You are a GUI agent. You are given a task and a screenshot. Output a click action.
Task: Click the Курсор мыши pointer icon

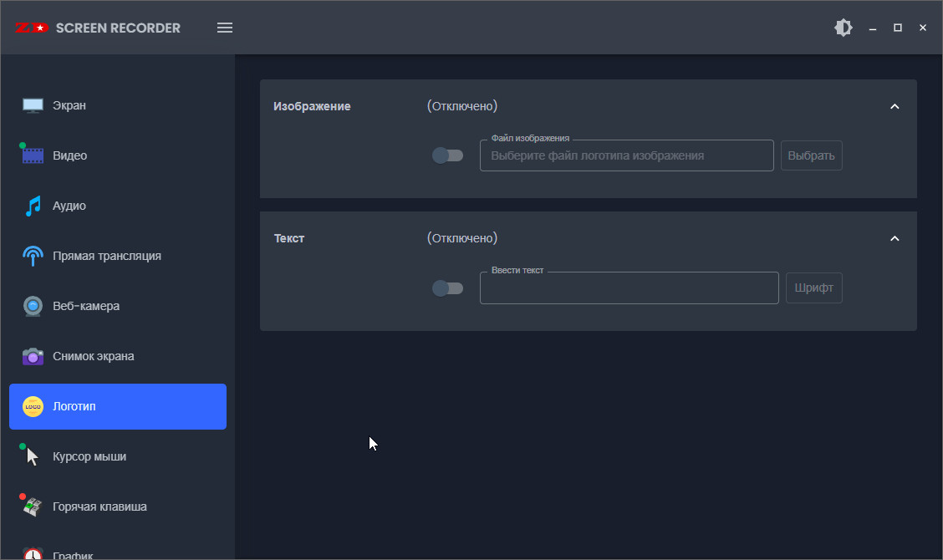click(33, 456)
